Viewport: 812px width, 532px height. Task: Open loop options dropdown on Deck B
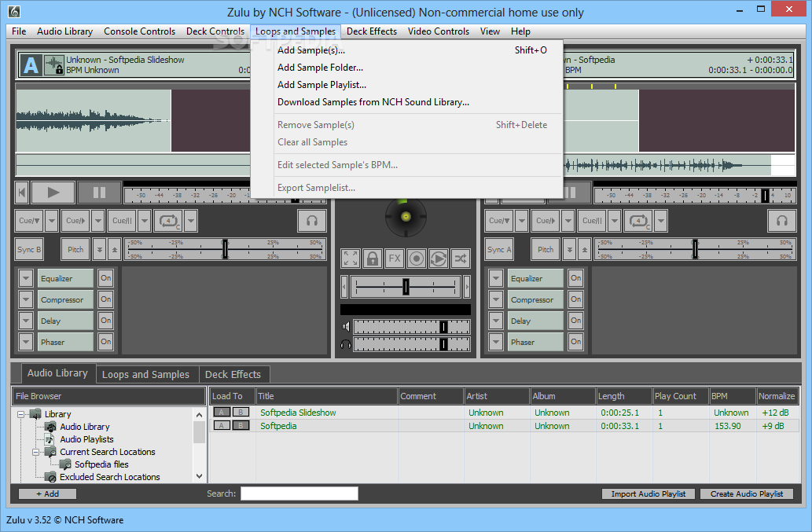[660, 221]
